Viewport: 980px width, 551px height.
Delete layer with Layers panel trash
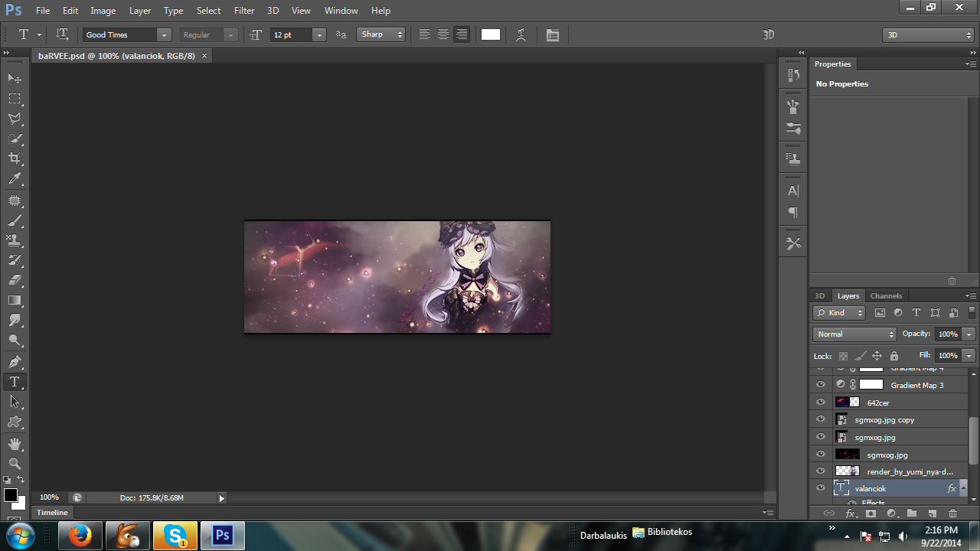pos(953,514)
